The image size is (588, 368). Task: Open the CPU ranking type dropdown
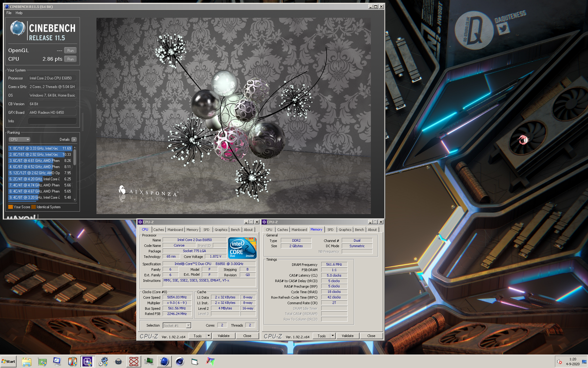(19, 140)
